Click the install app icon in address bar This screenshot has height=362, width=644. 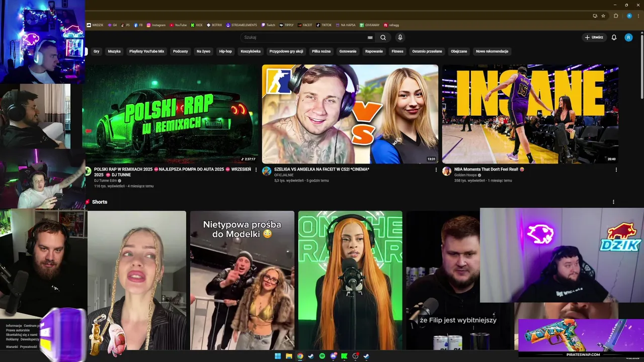pos(595,16)
